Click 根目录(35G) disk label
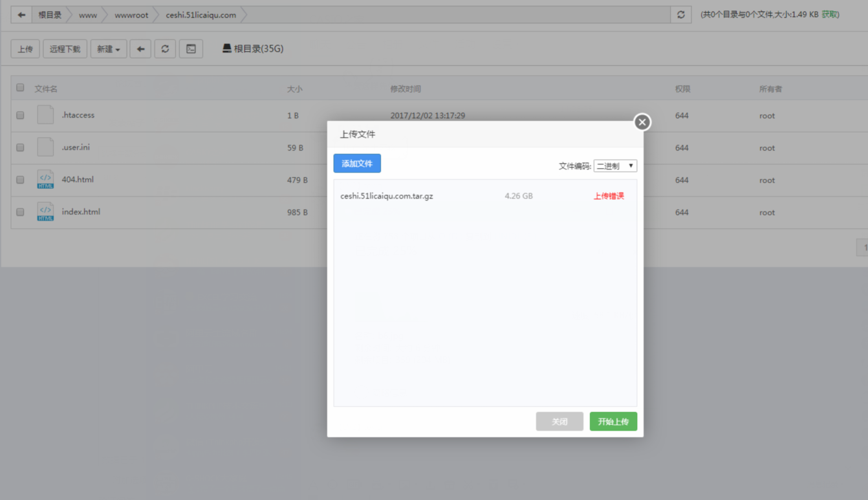868x500 pixels. coord(259,49)
